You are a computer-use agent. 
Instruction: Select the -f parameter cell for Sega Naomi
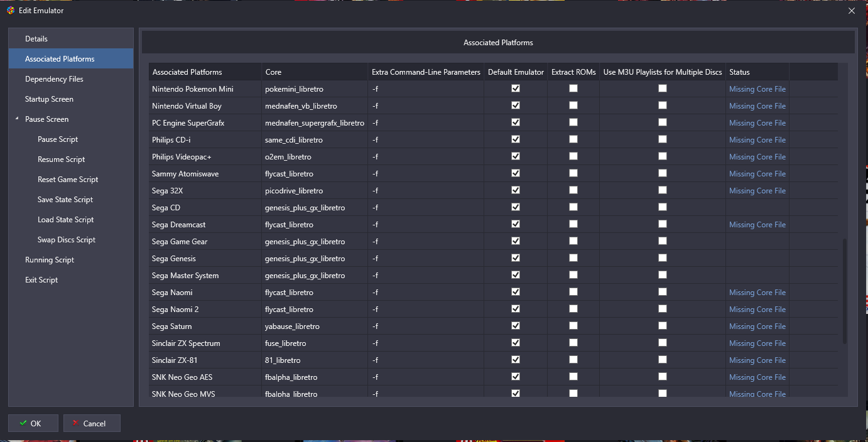[426, 293]
